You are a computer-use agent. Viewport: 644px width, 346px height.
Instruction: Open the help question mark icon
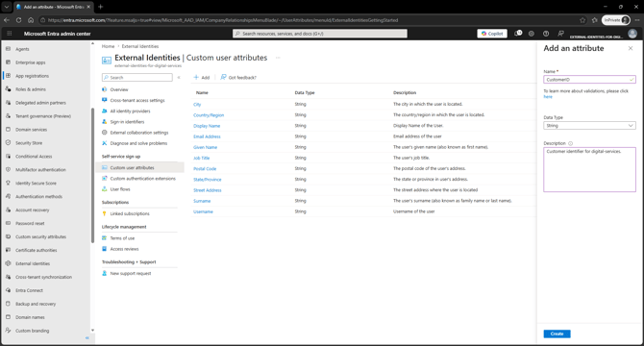546,34
